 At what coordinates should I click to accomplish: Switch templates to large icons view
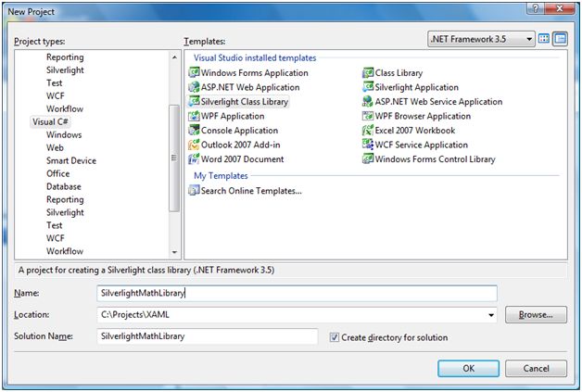pos(544,39)
